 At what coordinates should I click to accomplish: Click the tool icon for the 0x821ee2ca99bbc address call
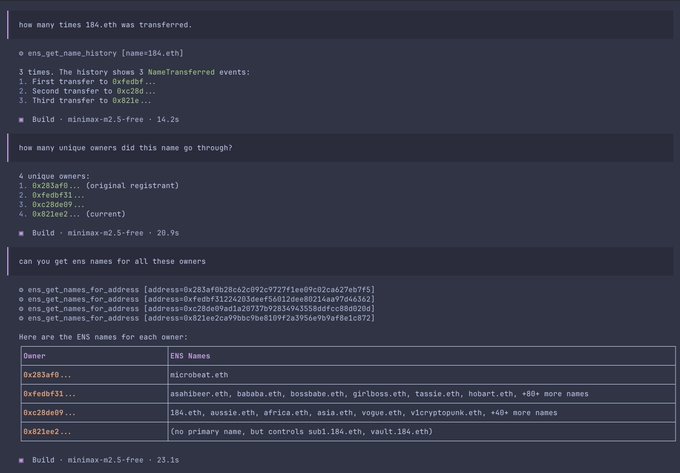point(22,318)
